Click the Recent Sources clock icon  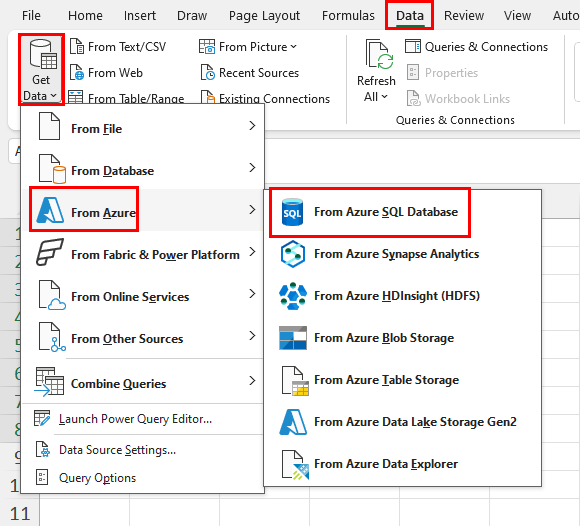tap(207, 73)
